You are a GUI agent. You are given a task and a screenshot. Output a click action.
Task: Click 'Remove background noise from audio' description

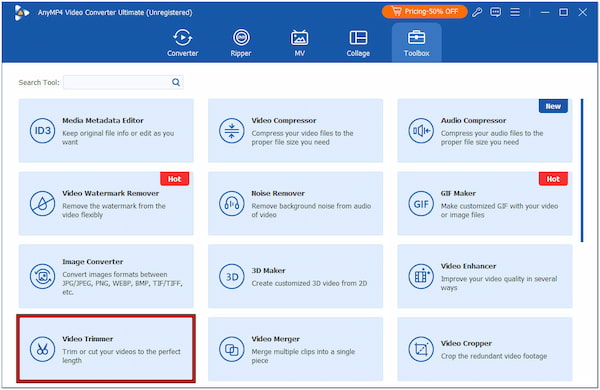(x=311, y=211)
